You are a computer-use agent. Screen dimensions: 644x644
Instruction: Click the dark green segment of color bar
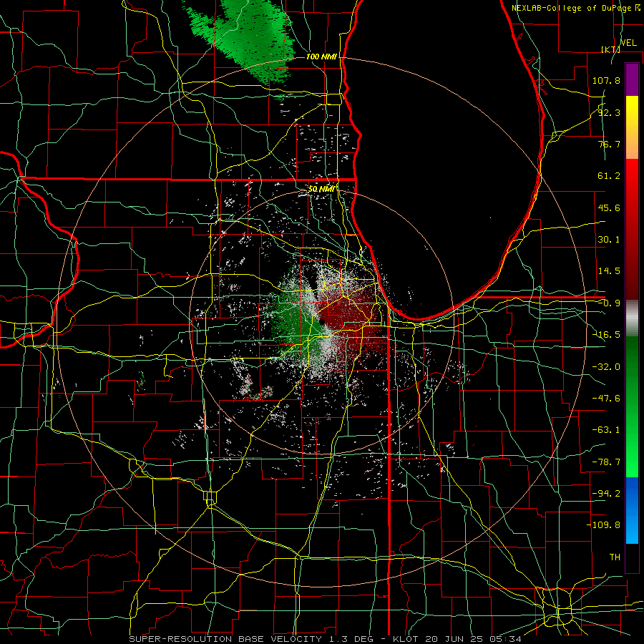click(x=632, y=361)
